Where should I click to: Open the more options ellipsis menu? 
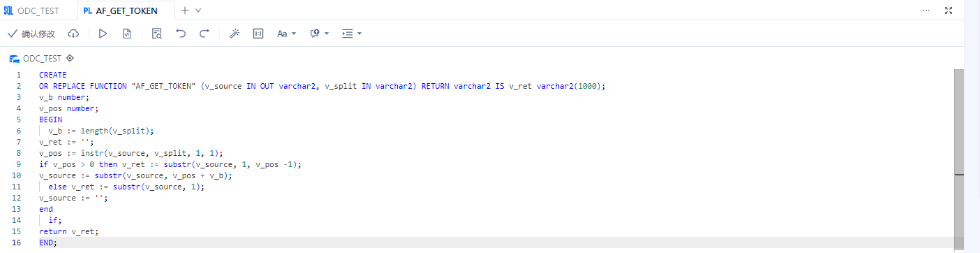[926, 10]
